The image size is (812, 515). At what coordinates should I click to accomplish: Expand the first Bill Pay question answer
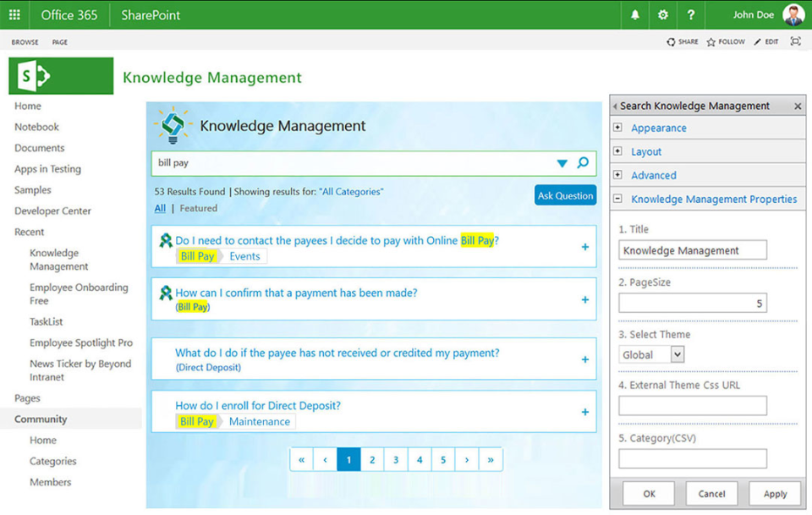coord(584,247)
